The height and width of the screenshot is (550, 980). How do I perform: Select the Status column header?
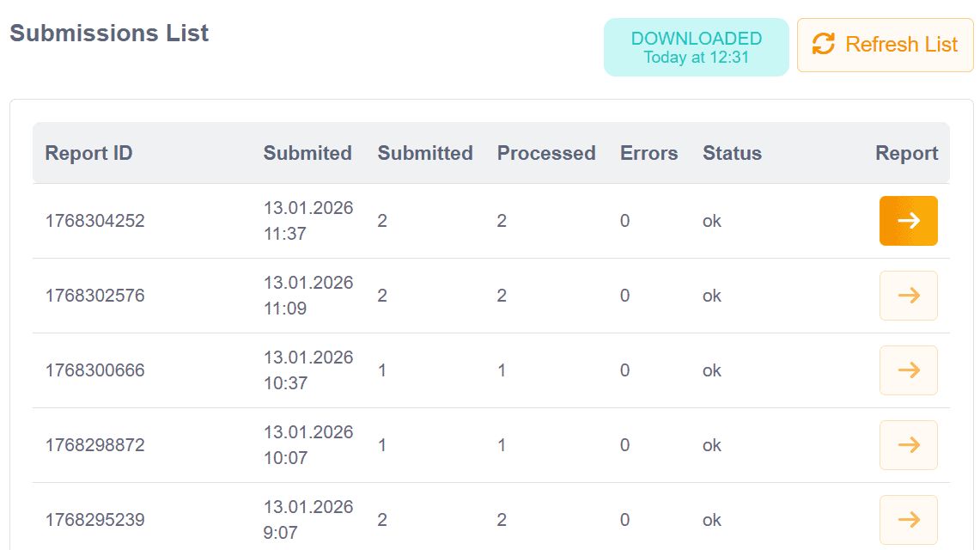click(x=732, y=153)
